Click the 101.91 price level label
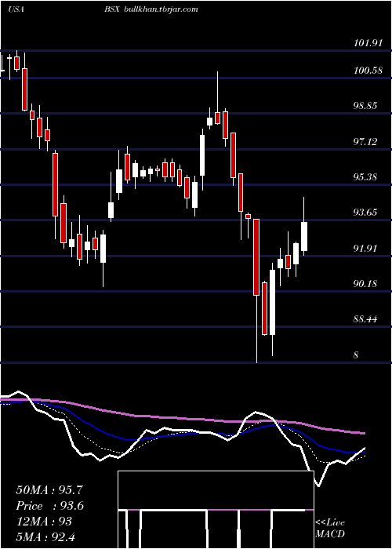Viewport: 392px width, 549px height. (367, 43)
